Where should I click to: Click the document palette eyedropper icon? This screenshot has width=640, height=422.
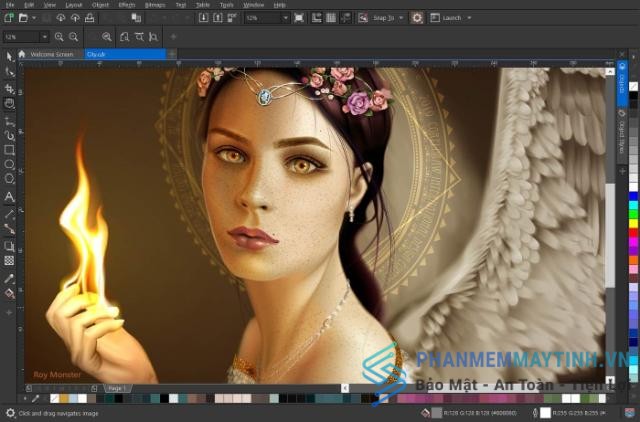36,398
